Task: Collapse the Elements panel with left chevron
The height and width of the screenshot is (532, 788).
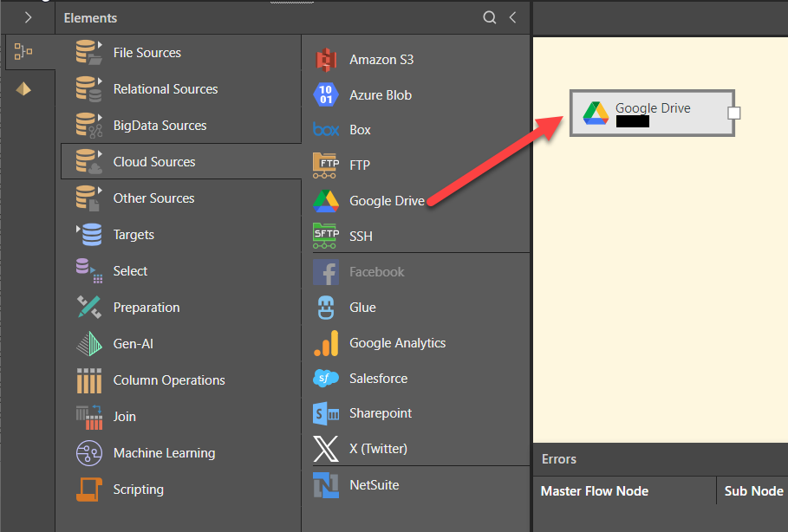Action: coord(512,17)
